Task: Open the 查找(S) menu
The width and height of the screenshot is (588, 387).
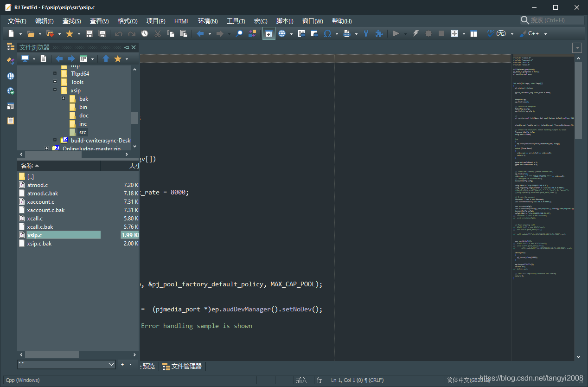Action: (x=72, y=21)
